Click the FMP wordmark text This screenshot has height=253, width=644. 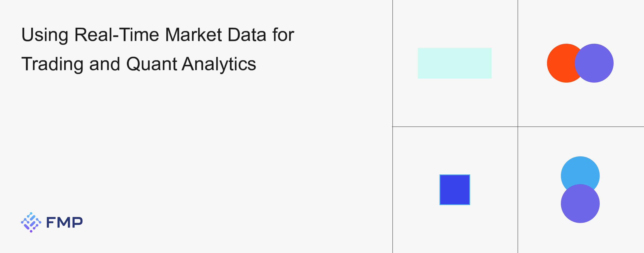pos(64,222)
